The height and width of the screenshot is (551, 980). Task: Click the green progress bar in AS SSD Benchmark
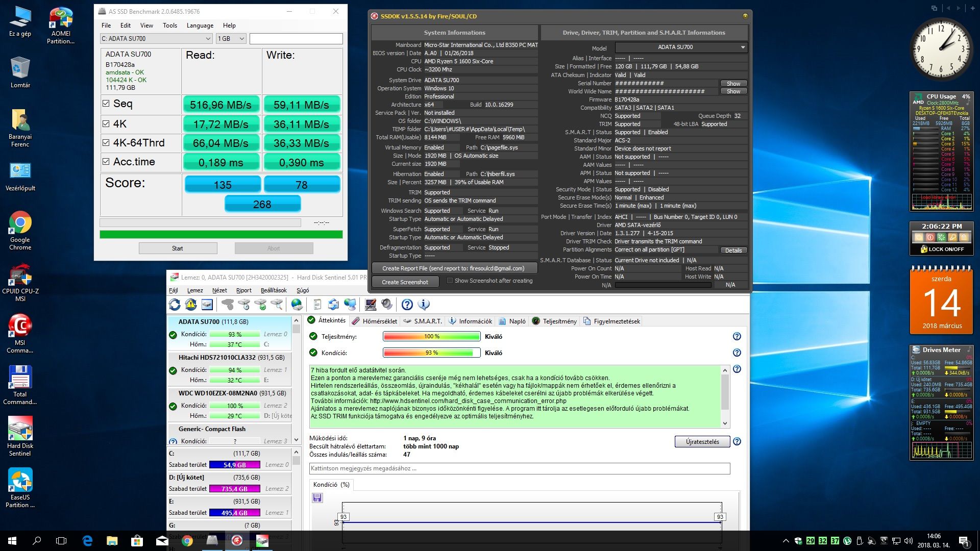221,235
